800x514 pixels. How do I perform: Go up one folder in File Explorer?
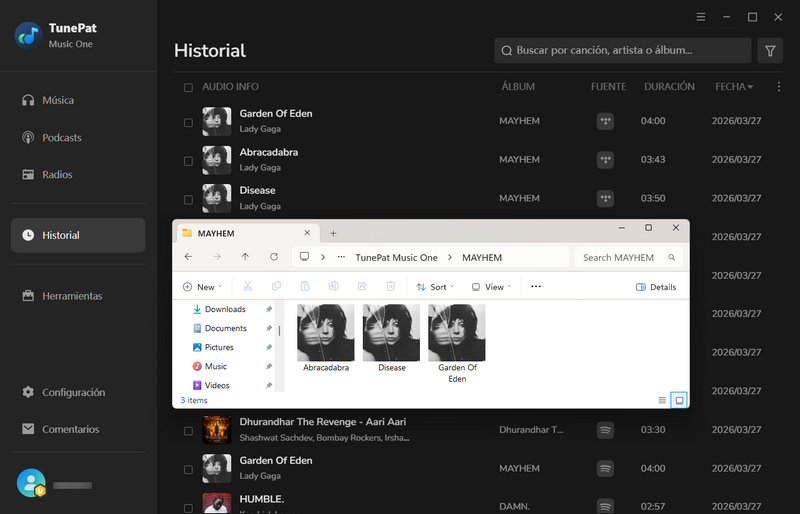click(x=245, y=257)
